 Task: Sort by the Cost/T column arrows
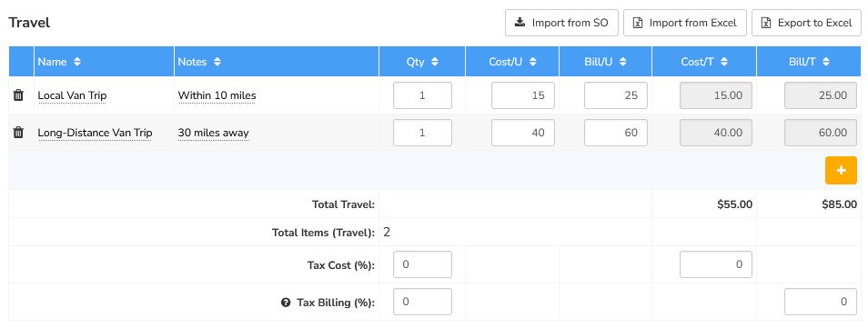(x=723, y=62)
